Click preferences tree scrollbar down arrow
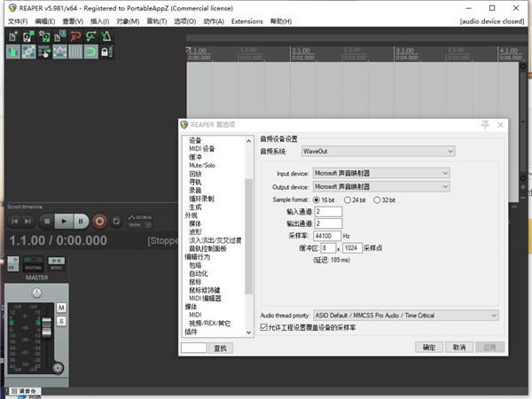This screenshot has width=532, height=399. (x=248, y=332)
